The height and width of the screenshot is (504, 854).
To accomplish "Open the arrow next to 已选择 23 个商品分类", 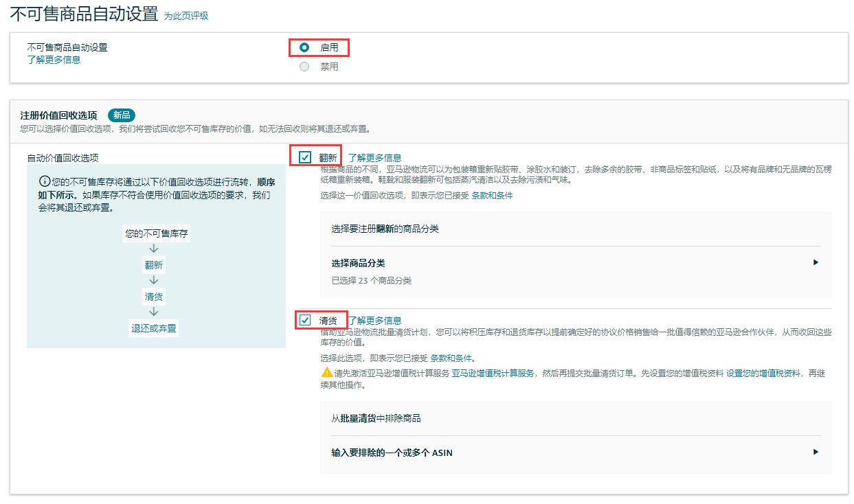I will pyautogui.click(x=816, y=262).
